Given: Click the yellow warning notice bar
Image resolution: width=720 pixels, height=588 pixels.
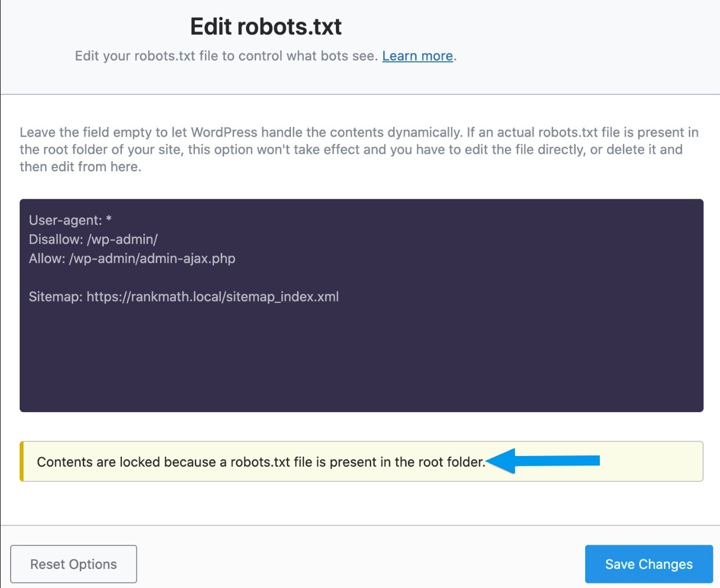Looking at the screenshot, I should 361,462.
